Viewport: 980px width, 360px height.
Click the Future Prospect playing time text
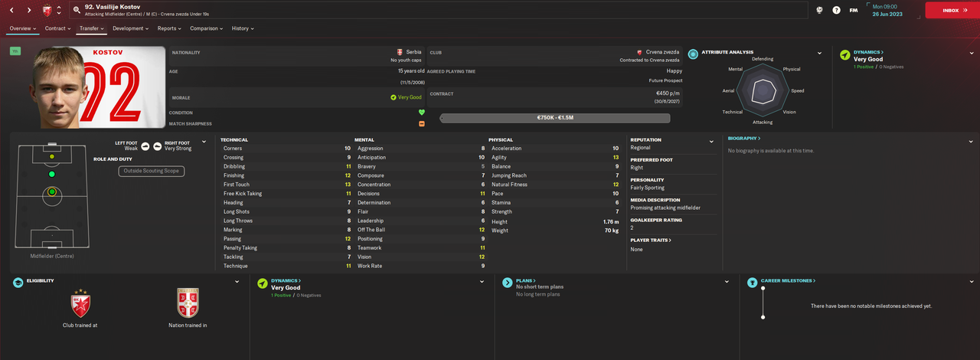coord(665,80)
